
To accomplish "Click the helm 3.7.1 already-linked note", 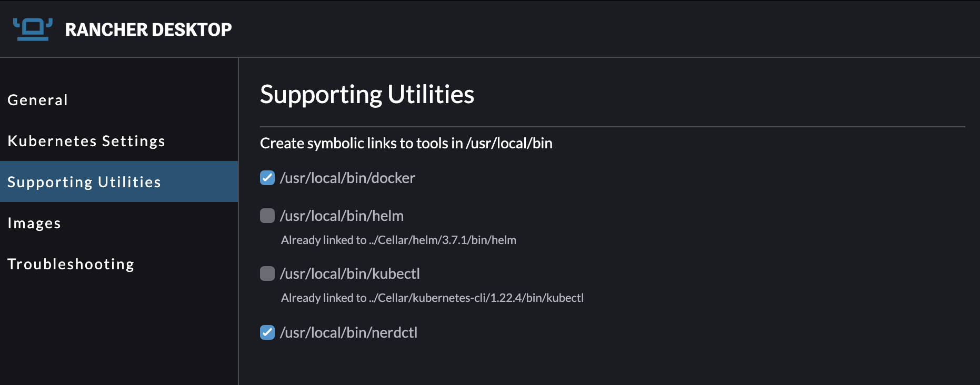I will [x=398, y=240].
